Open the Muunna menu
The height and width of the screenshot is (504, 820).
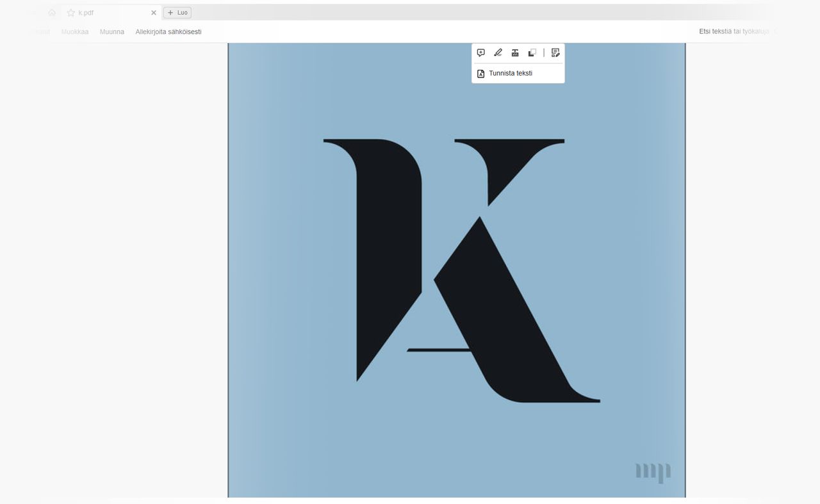(x=112, y=31)
